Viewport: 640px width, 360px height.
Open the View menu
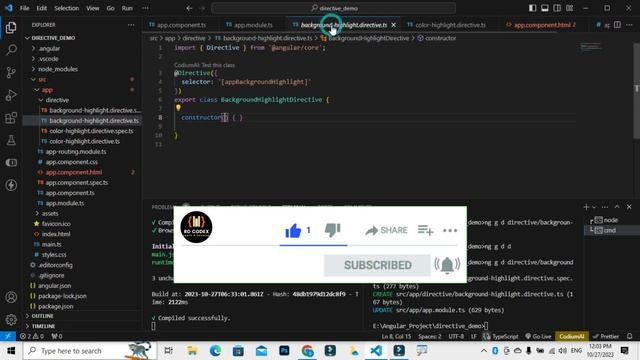click(93, 8)
